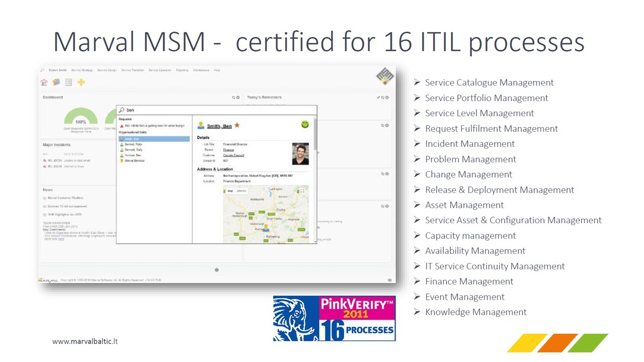
Task: Open the Robert Smith user menu
Action: tap(58, 70)
